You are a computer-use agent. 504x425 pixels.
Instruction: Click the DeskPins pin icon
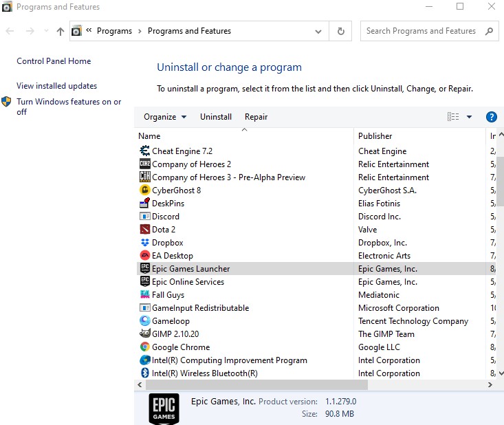[x=144, y=203]
